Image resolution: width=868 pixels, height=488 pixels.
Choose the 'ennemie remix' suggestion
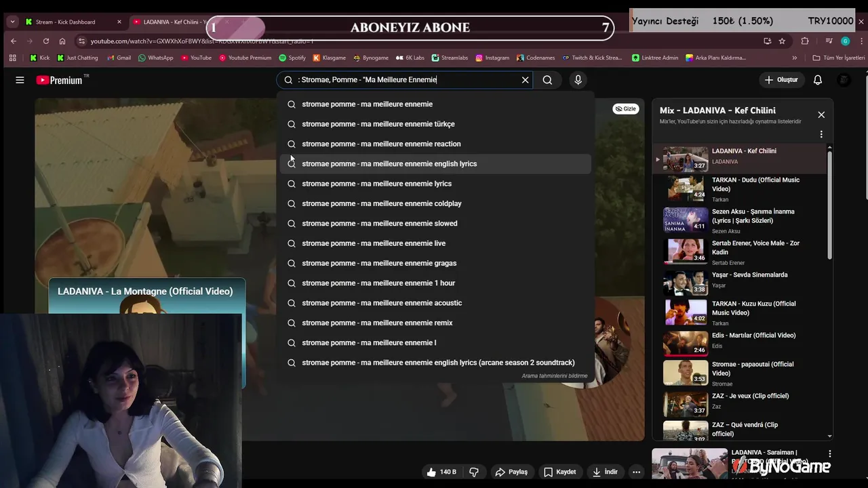click(435, 323)
